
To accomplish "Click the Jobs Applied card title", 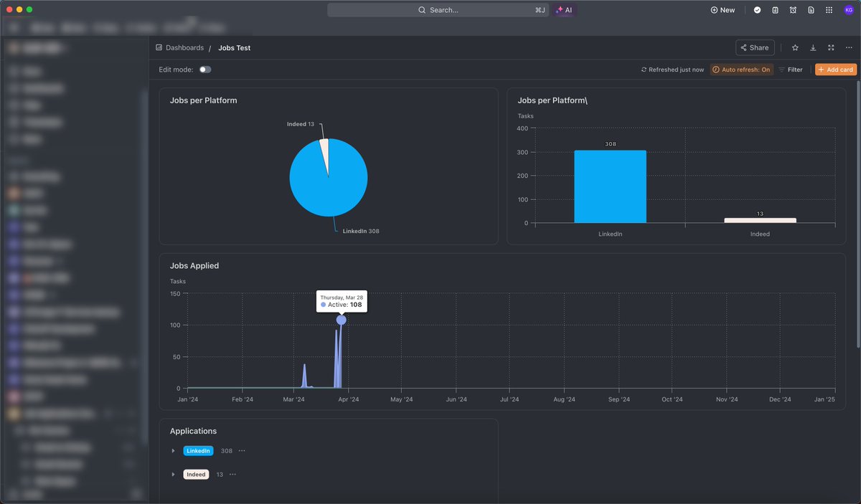I will 194,266.
